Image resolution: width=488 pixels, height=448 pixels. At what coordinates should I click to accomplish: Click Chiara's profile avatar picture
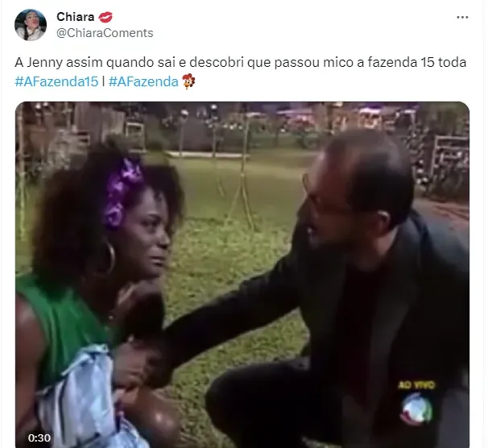coord(31,25)
